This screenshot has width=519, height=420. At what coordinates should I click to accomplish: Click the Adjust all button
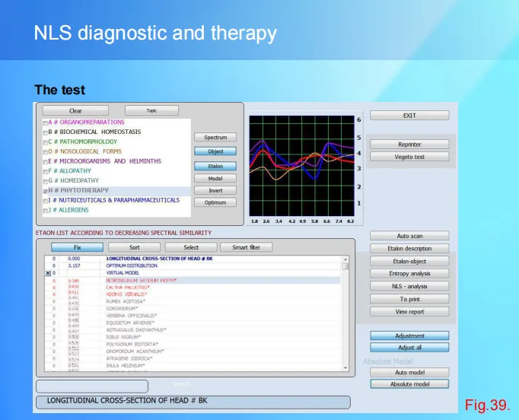pos(409,347)
